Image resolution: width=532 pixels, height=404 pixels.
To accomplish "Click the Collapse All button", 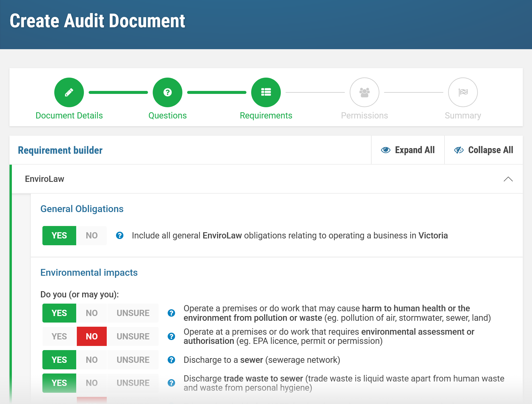I will pos(484,150).
